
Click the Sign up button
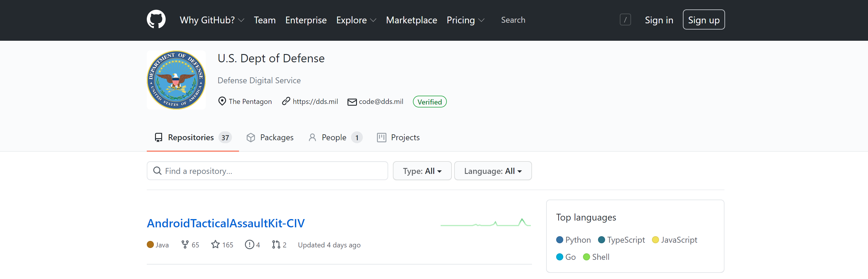point(704,20)
